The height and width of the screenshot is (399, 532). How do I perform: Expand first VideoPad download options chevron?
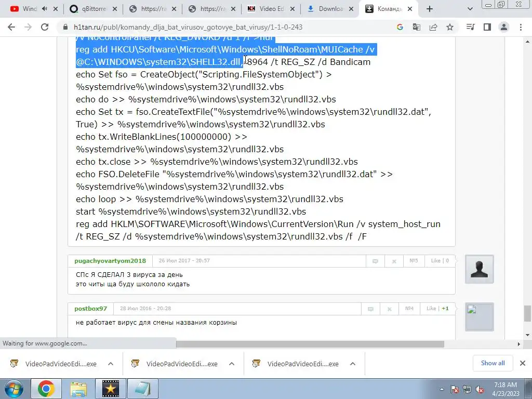pyautogui.click(x=111, y=364)
